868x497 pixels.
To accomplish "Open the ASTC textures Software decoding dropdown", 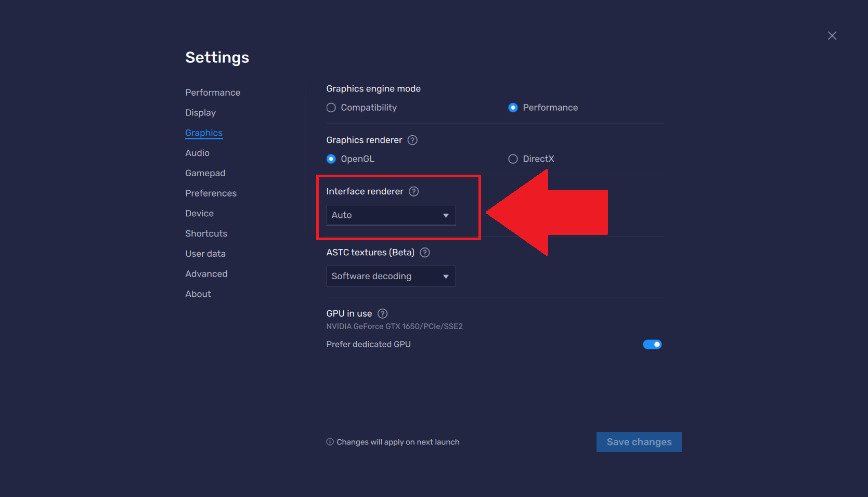I will 391,276.
